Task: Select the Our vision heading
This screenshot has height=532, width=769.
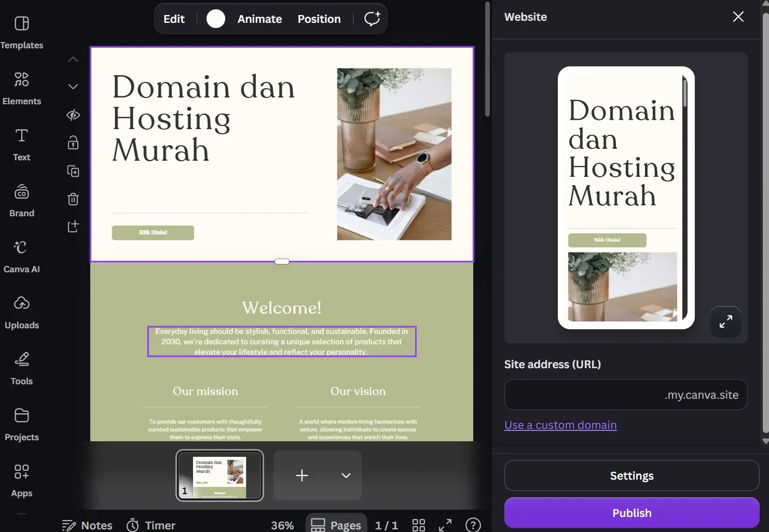Action: pyautogui.click(x=358, y=391)
